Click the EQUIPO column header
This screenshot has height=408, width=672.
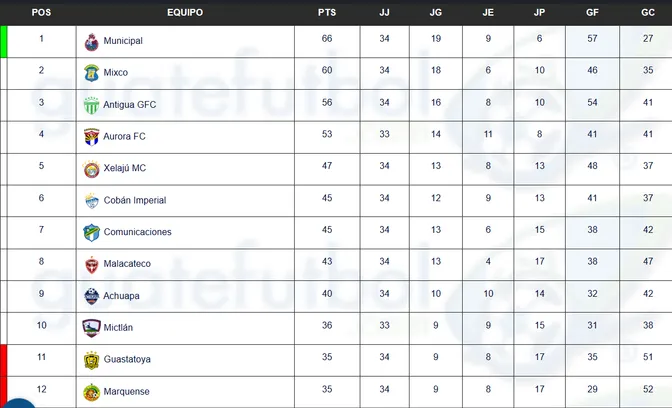[x=186, y=12]
